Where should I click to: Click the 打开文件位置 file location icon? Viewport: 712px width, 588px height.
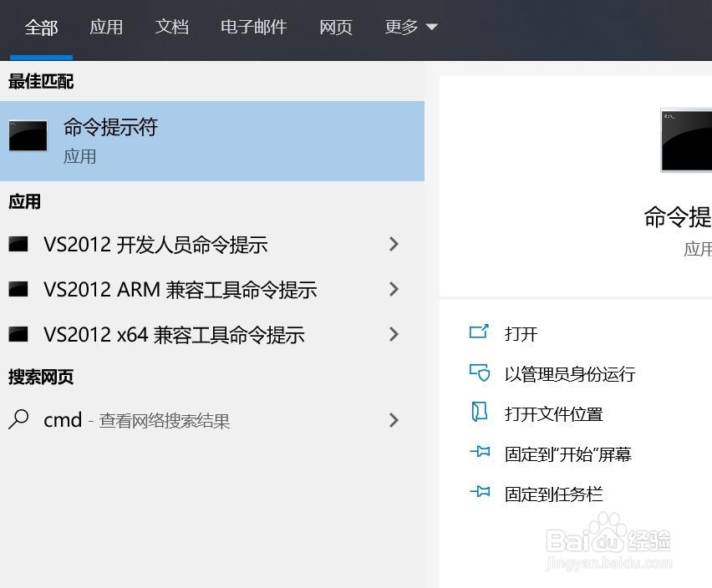coord(479,412)
